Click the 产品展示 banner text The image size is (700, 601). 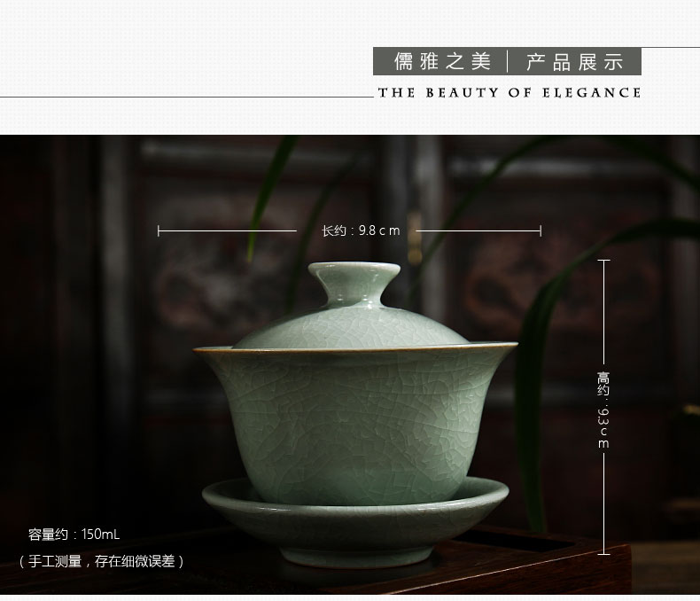[574, 62]
